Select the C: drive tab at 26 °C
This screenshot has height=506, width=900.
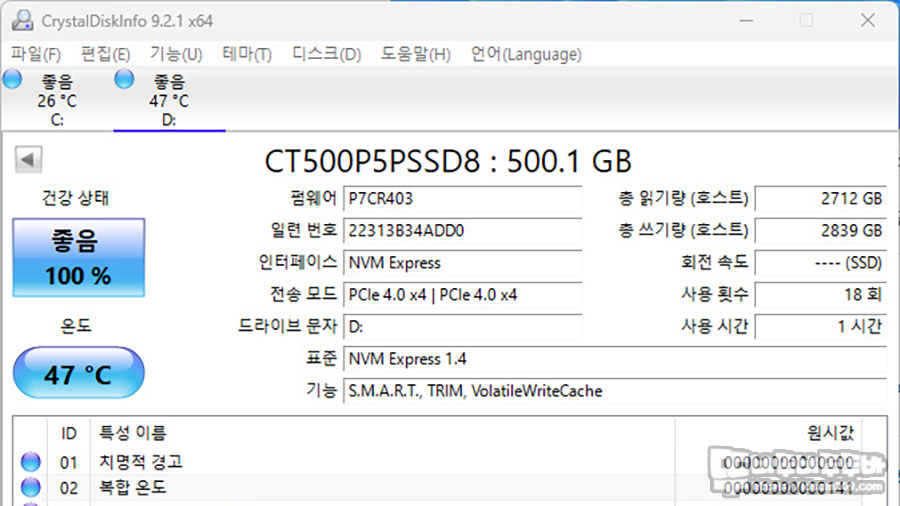click(57, 100)
